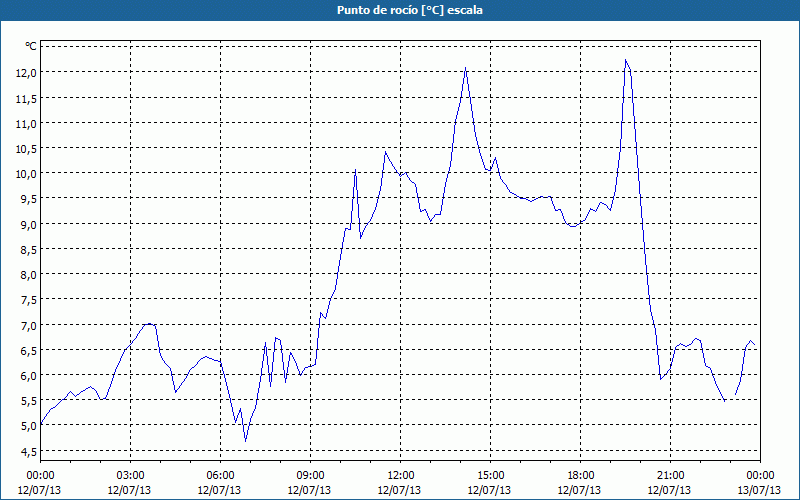Click the 5,5 y-axis value
This screenshot has width=800, height=500.
point(29,401)
